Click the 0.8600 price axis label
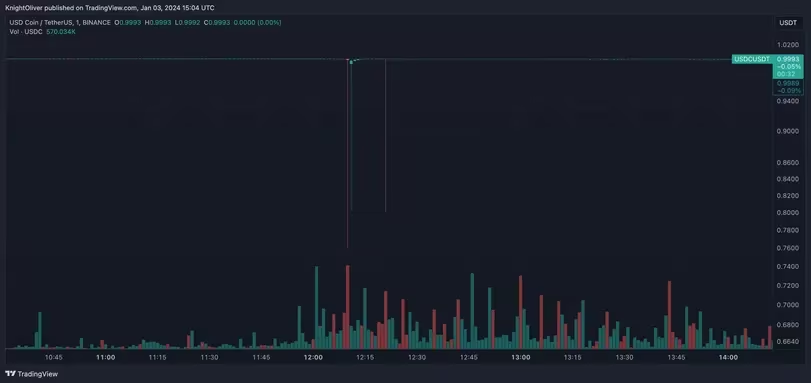The height and width of the screenshot is (383, 811). point(788,163)
